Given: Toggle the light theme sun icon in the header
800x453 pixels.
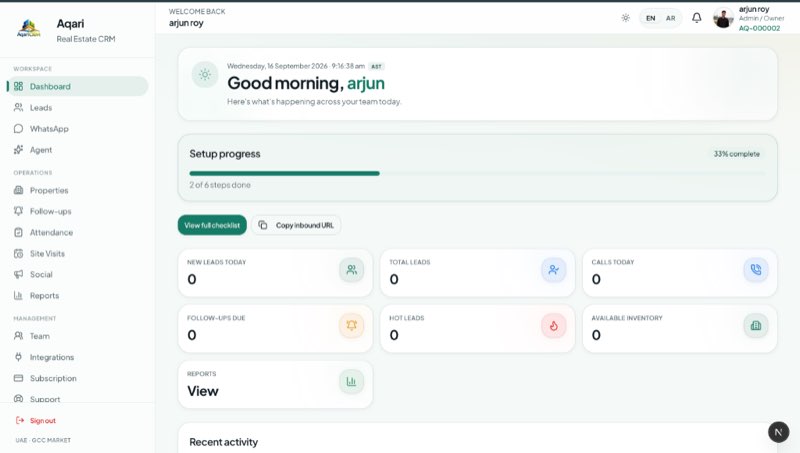Looking at the screenshot, I should [x=626, y=18].
